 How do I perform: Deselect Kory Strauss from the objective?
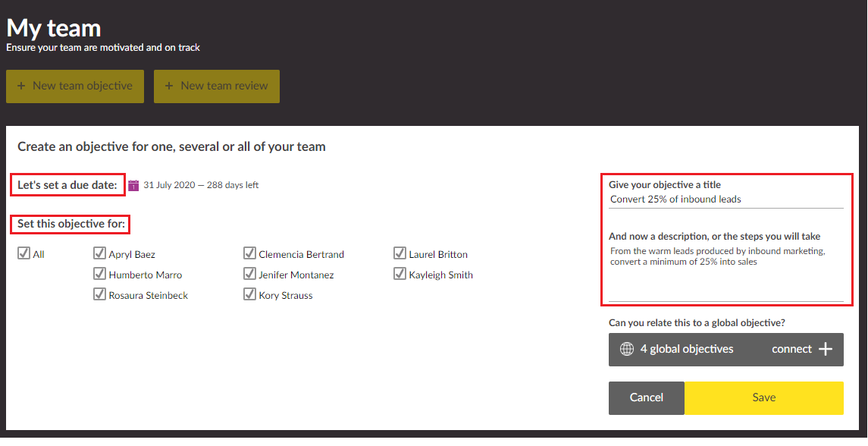249,295
